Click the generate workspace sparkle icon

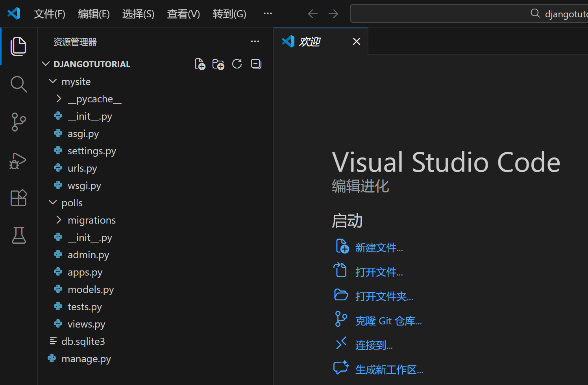341,368
